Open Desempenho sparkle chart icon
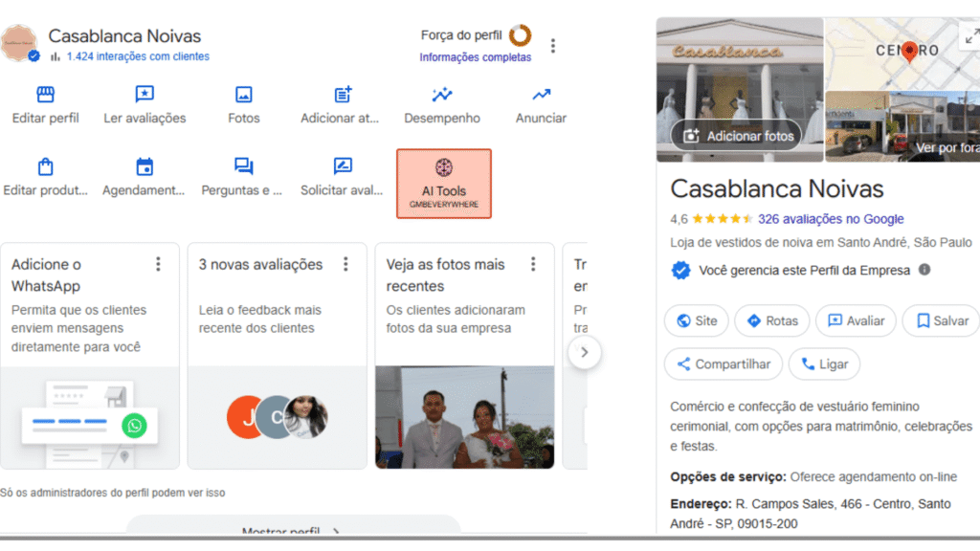980x551 pixels. click(x=442, y=95)
